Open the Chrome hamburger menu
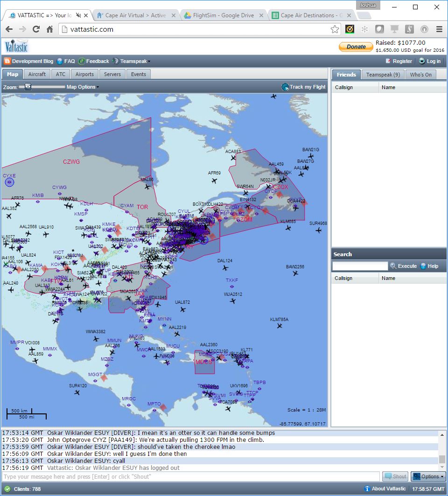 tap(439, 29)
